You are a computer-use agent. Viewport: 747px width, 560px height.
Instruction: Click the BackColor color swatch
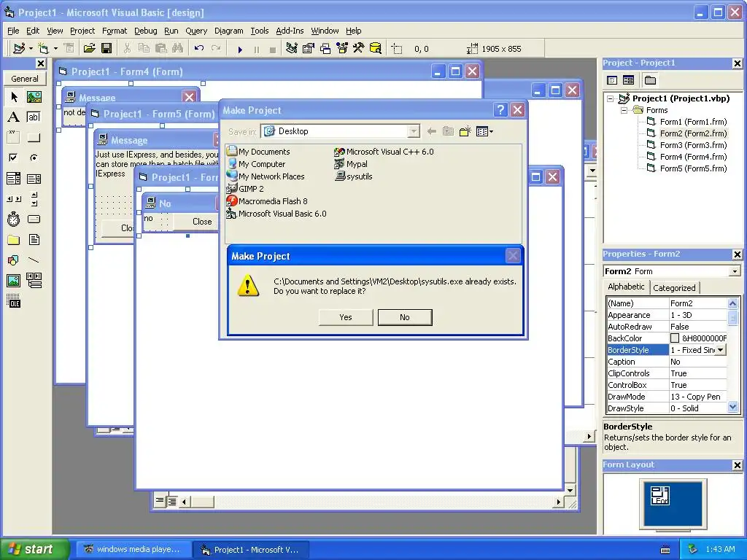(x=675, y=338)
